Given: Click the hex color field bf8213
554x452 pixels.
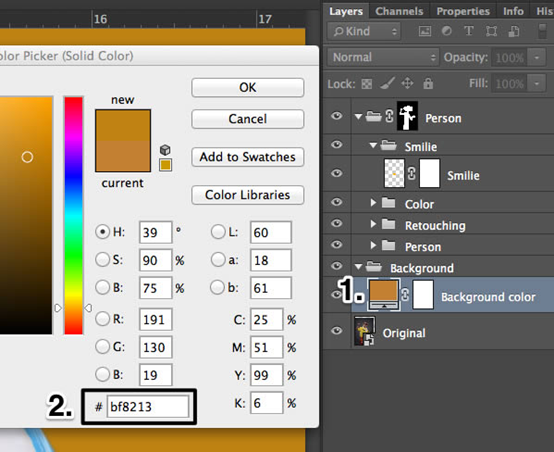Looking at the screenshot, I should [148, 407].
